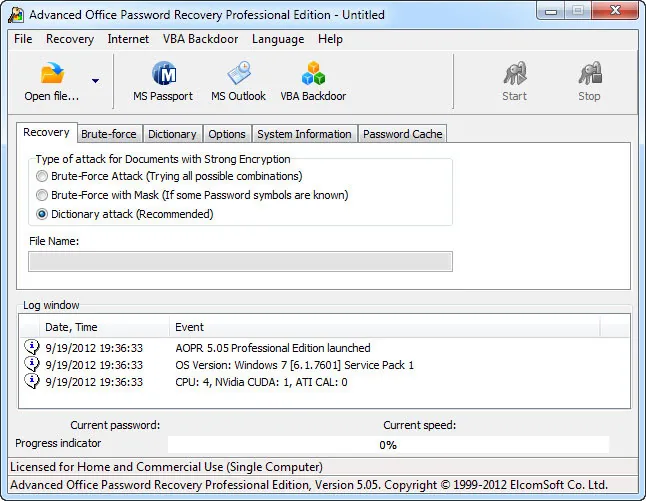Click the progress indicator bar
The image size is (646, 501).
click(388, 445)
